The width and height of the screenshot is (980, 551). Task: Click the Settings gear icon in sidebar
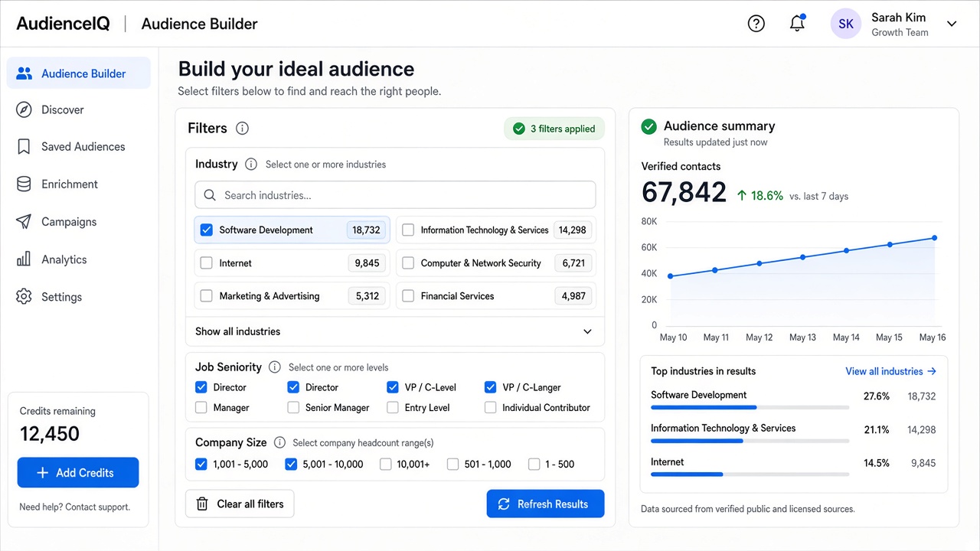click(x=24, y=297)
